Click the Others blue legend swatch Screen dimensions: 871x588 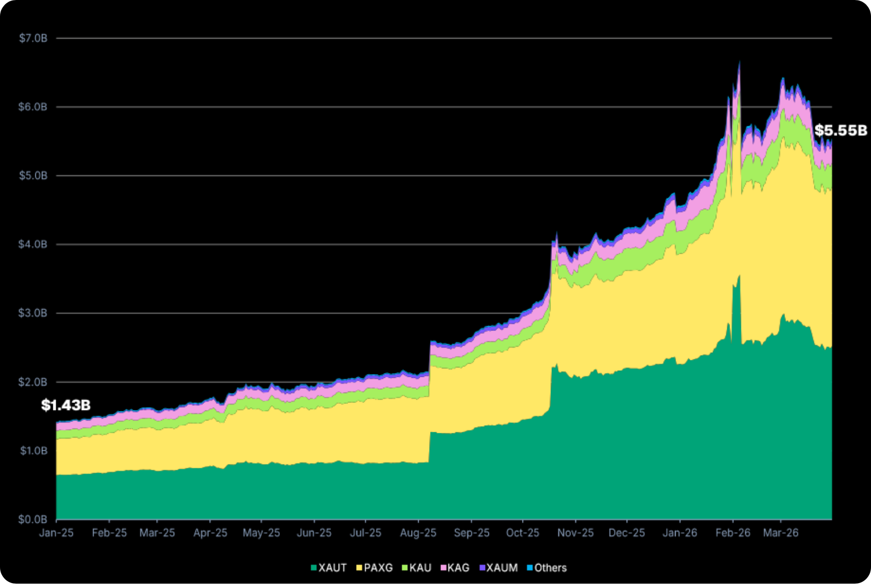pos(530,568)
